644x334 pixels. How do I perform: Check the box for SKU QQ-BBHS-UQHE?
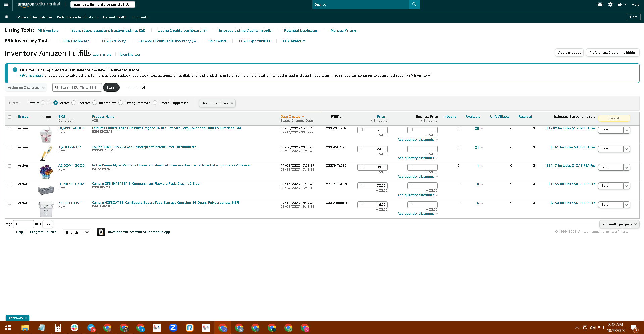coord(9,129)
